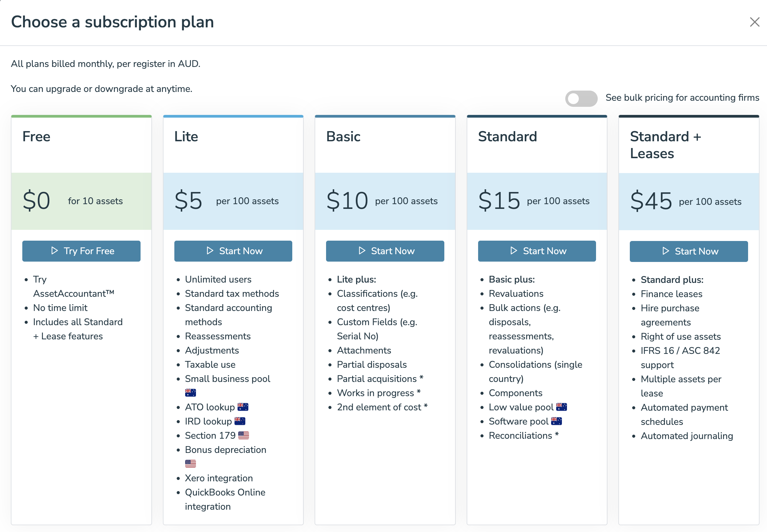Select the Lite plan header
This screenshot has height=532, width=767.
186,137
